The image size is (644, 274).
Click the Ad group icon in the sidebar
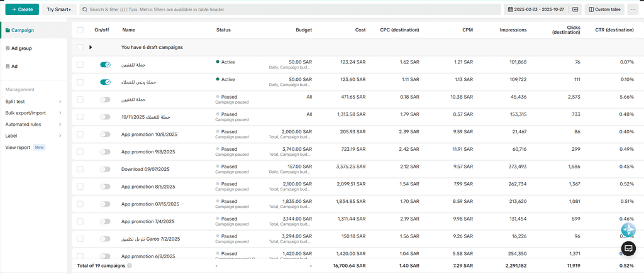coord(7,48)
